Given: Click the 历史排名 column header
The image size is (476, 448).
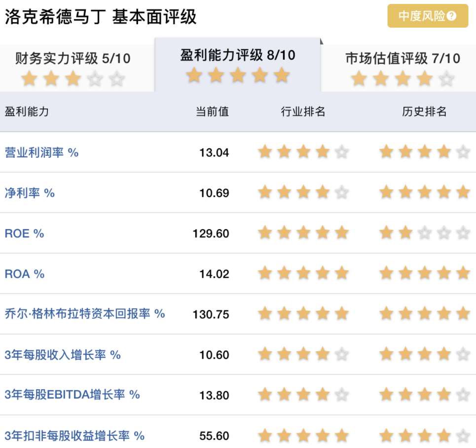Looking at the screenshot, I should click(x=424, y=112).
